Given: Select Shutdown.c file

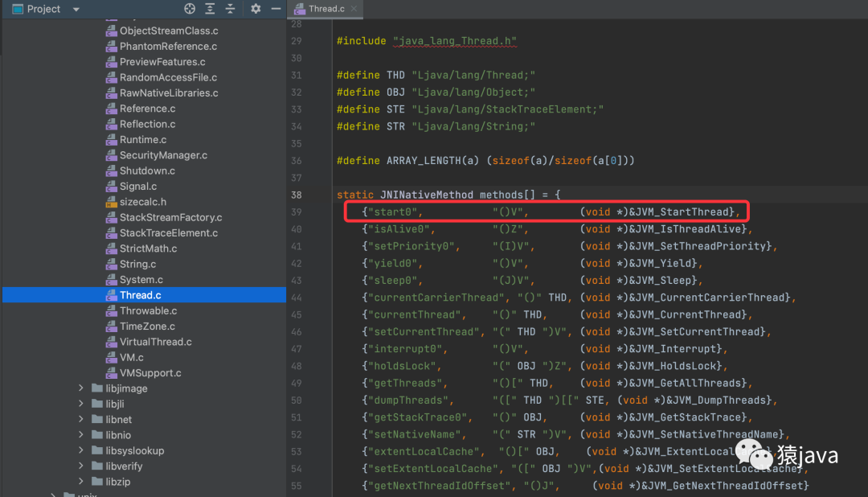Looking at the screenshot, I should click(x=147, y=170).
